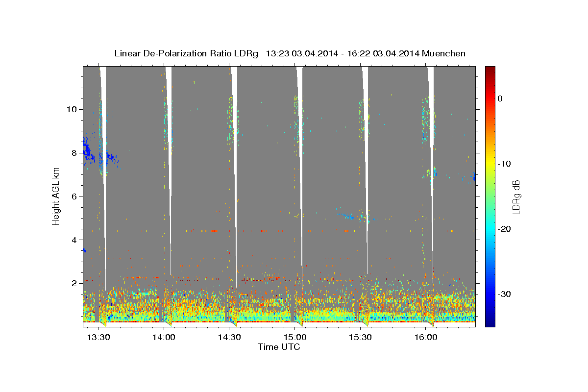
Task: Click the 'Time UTC' axis title
Action: pyautogui.click(x=279, y=347)
